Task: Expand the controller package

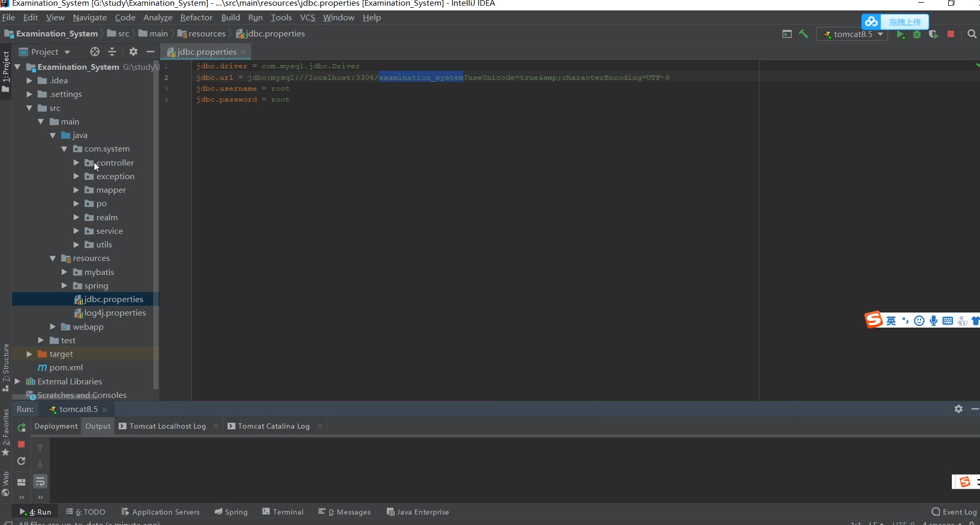Action: click(x=76, y=162)
